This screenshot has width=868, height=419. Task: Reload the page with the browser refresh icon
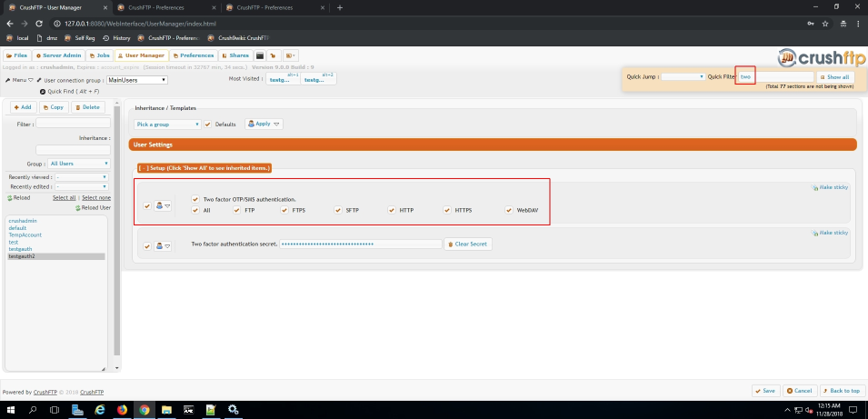coord(39,24)
